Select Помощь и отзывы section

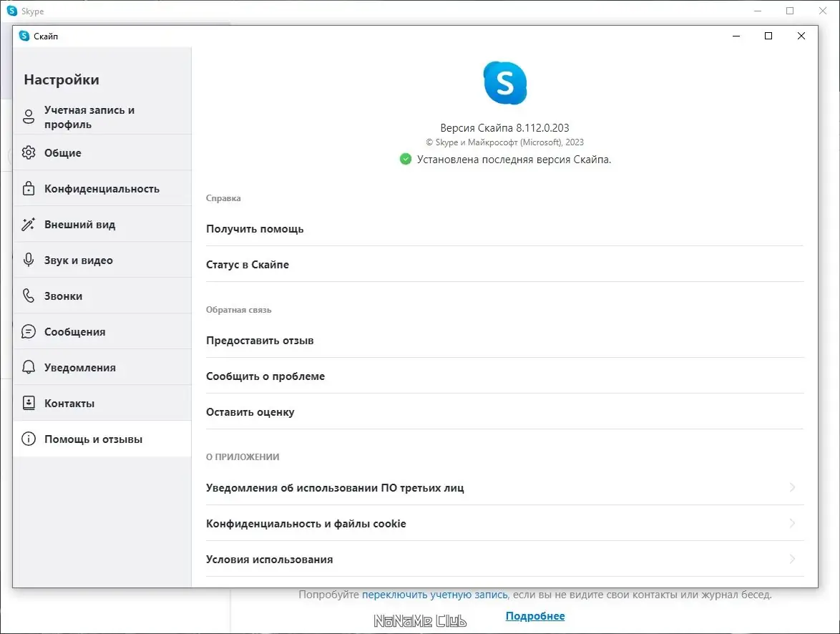pos(102,439)
